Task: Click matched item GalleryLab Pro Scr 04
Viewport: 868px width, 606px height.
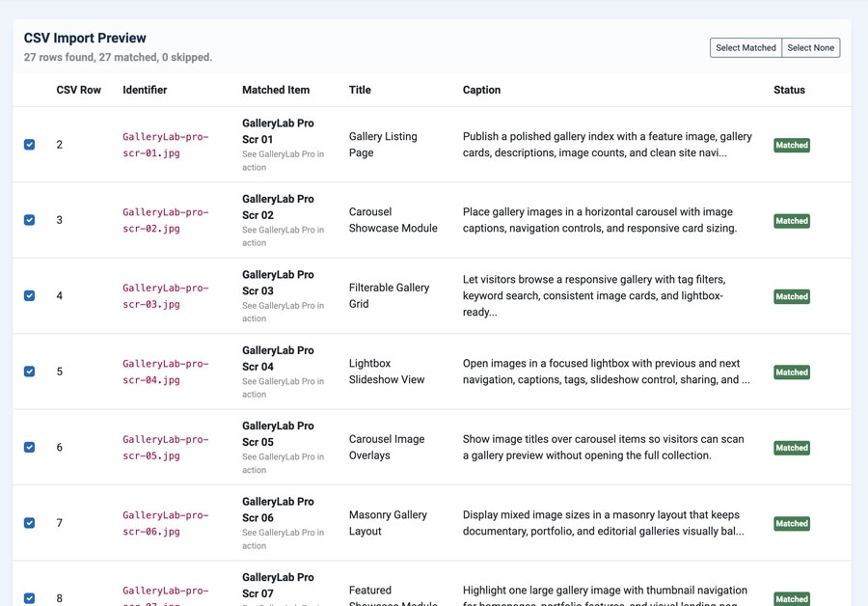Action: (278, 358)
